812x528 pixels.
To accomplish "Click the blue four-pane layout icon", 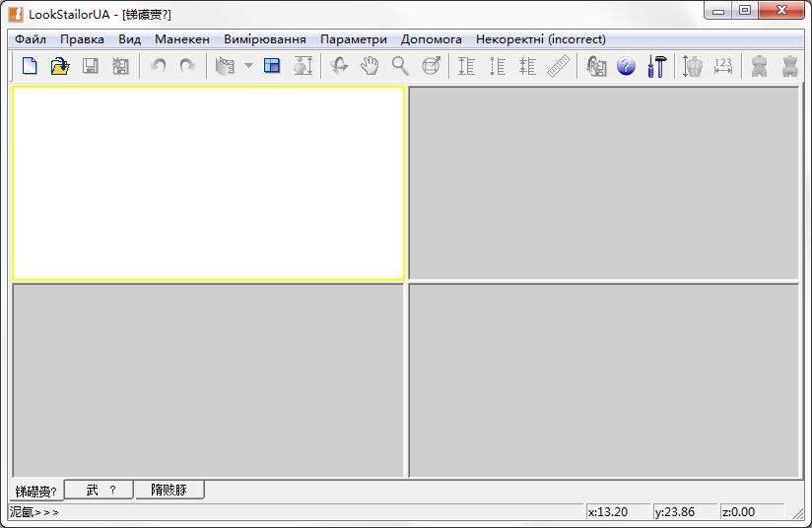I will tap(272, 66).
